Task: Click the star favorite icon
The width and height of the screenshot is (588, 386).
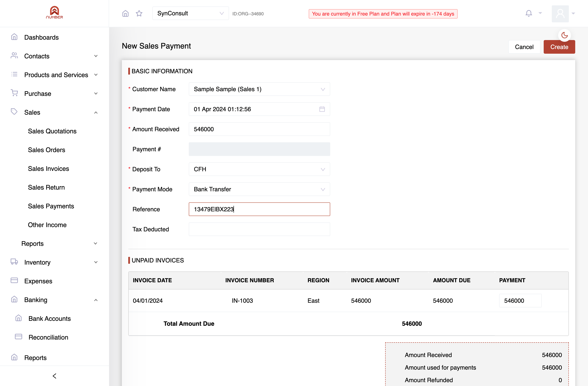Action: point(139,13)
